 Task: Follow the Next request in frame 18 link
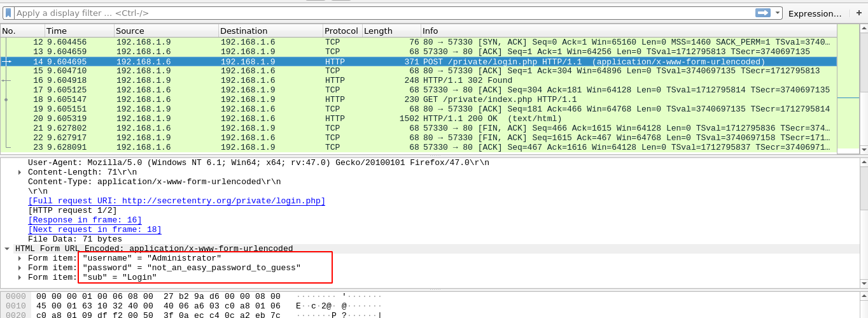coord(94,229)
